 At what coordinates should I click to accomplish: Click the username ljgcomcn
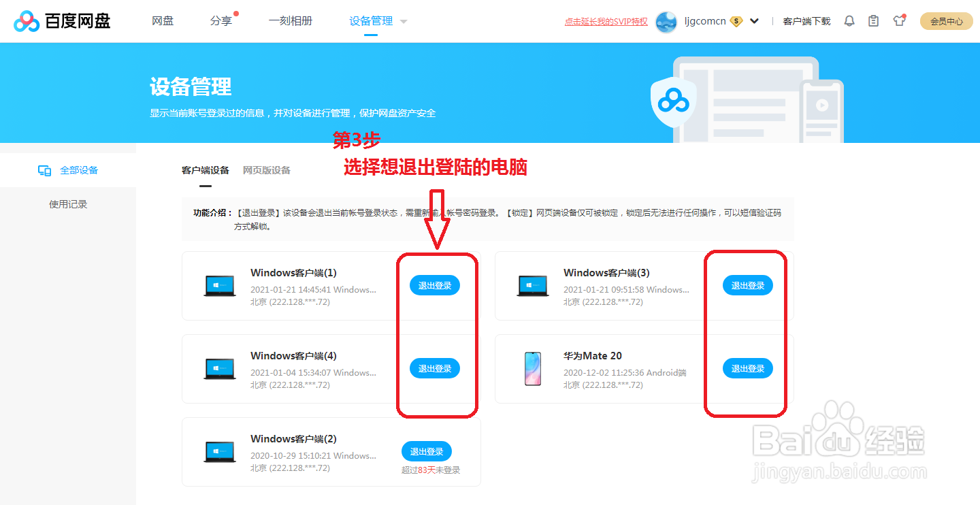(705, 21)
